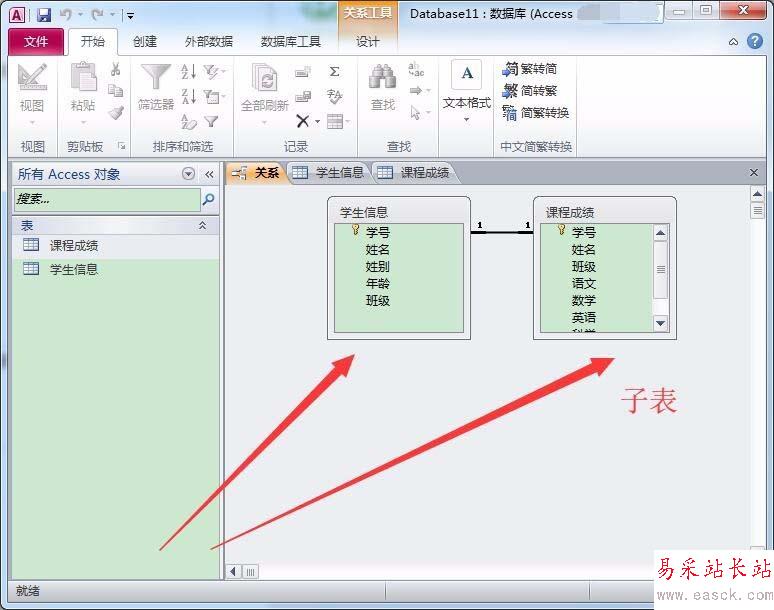Open the Customize Quick Access Toolbar dropdown
This screenshot has height=610, width=774.
(x=130, y=16)
